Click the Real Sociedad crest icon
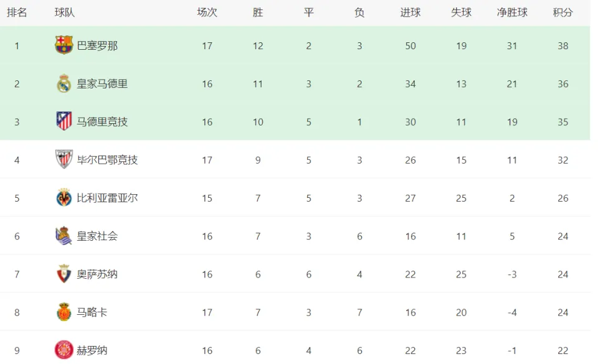Screen dimensions: 598x364 pyautogui.click(x=64, y=236)
